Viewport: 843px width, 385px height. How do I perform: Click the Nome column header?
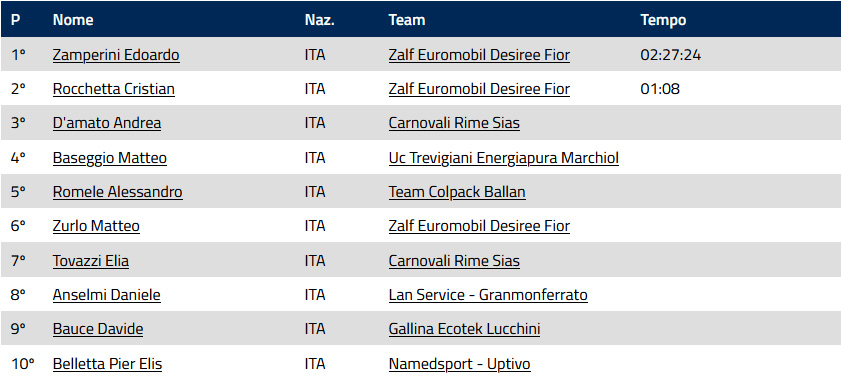pos(73,20)
